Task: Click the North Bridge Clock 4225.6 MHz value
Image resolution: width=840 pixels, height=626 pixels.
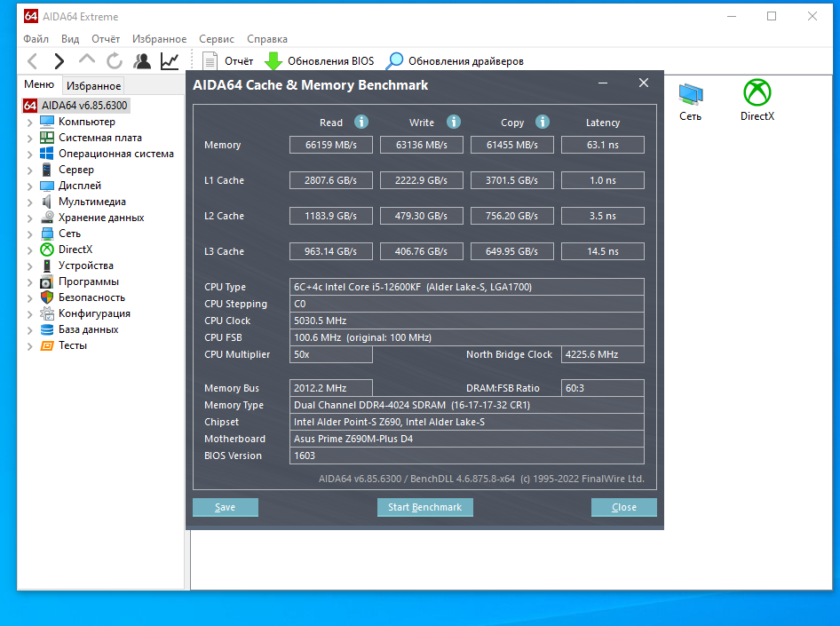Action: 603,354
